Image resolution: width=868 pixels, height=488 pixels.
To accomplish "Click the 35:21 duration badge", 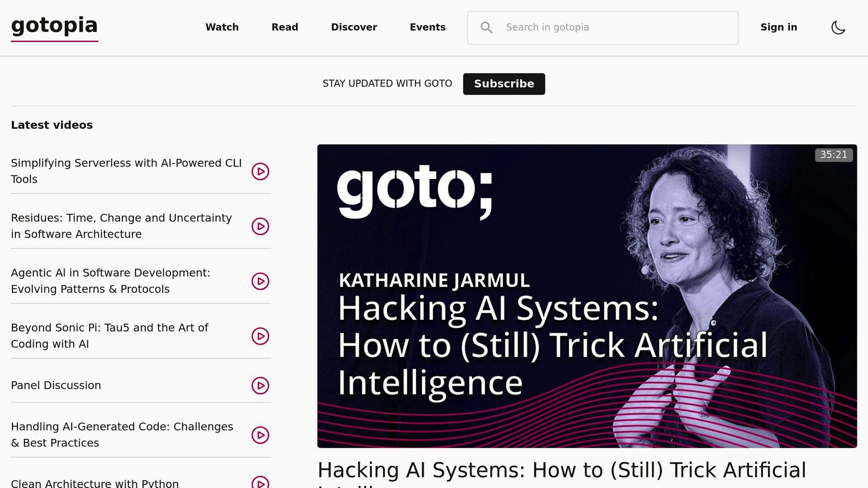I will coord(834,155).
